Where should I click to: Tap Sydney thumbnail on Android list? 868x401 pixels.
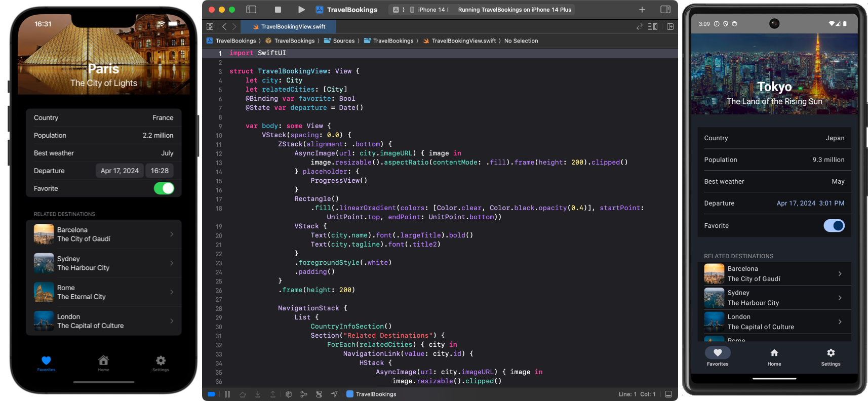[x=714, y=298]
